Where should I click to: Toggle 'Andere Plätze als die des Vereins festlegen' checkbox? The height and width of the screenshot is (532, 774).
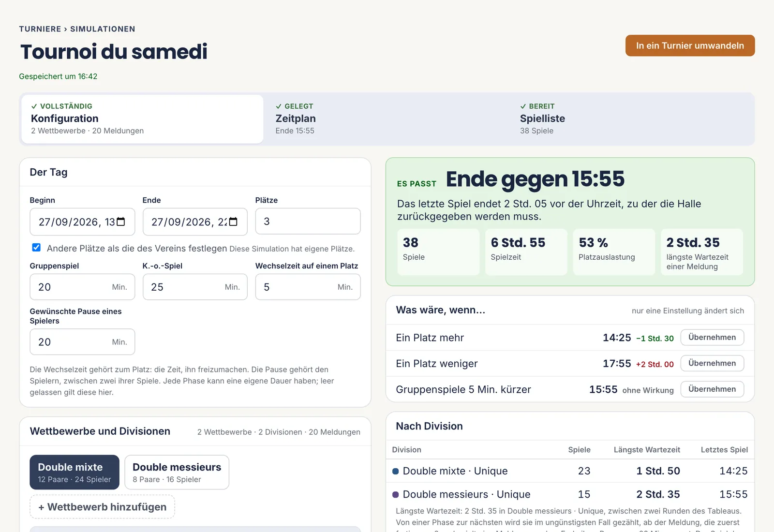(x=36, y=248)
